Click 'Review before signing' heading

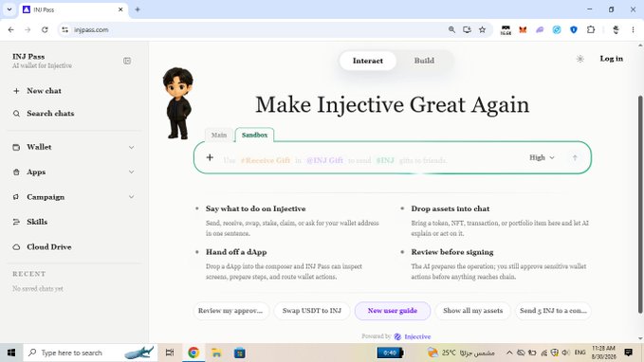(452, 252)
